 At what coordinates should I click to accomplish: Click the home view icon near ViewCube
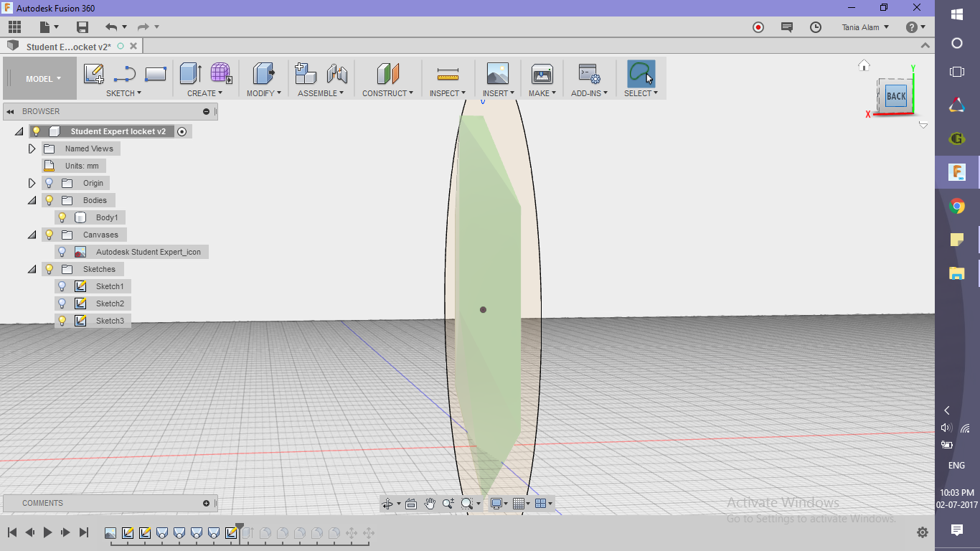(x=864, y=65)
